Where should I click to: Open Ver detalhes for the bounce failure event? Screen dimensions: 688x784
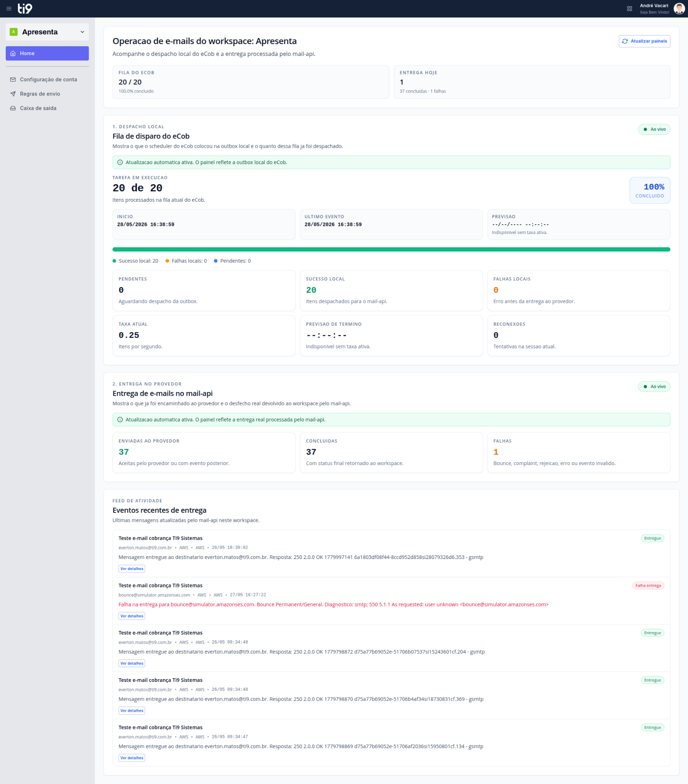pyautogui.click(x=132, y=616)
